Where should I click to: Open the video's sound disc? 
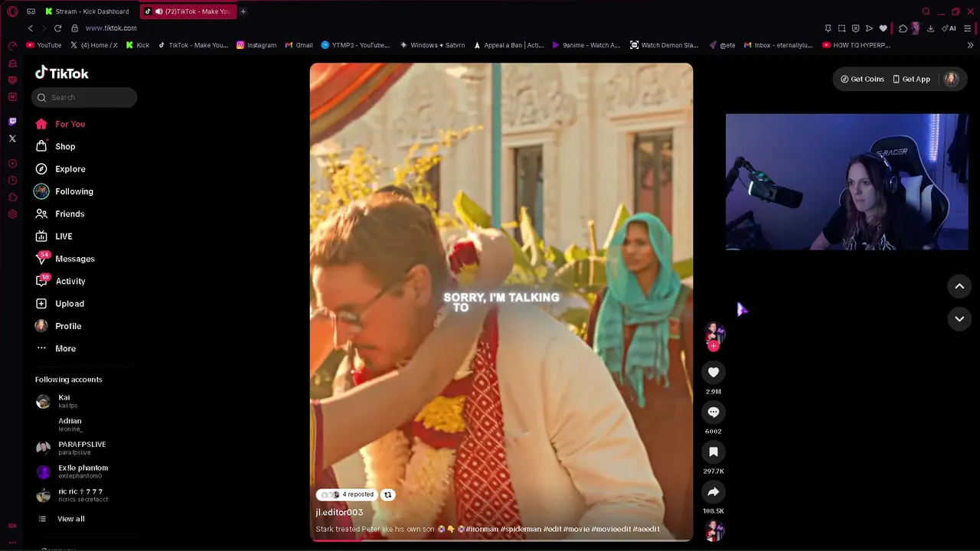pos(714,530)
